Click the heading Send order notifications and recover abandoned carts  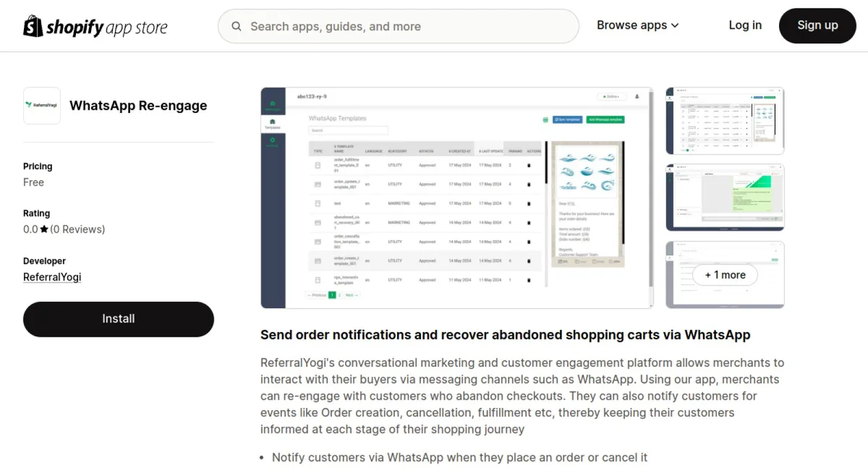(506, 335)
